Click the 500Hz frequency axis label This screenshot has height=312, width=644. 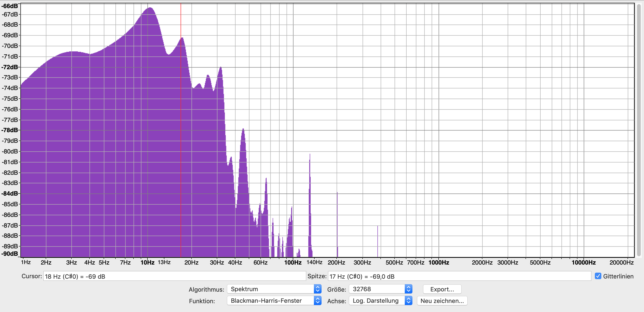tap(394, 262)
